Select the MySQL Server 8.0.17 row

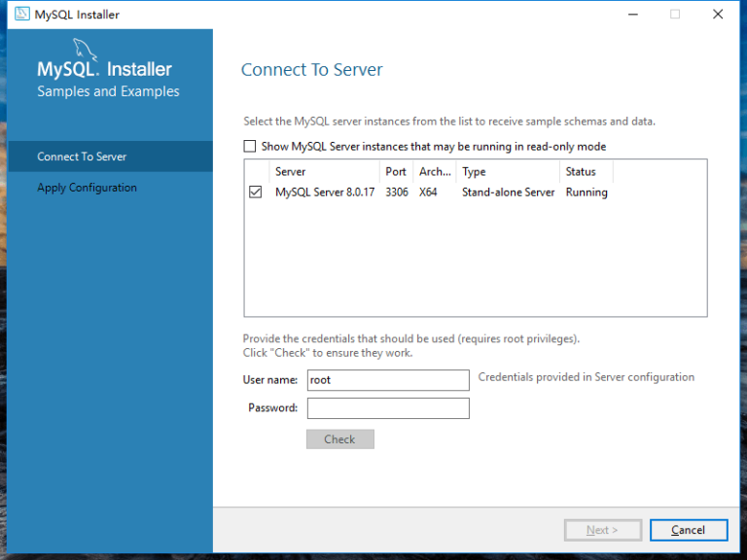pos(428,192)
